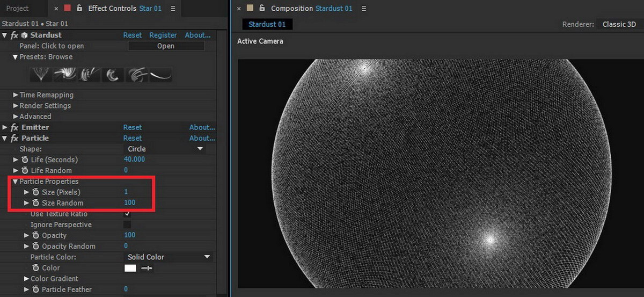The height and width of the screenshot is (297, 644).
Task: Open About for the Stardust effect
Action: pos(197,35)
